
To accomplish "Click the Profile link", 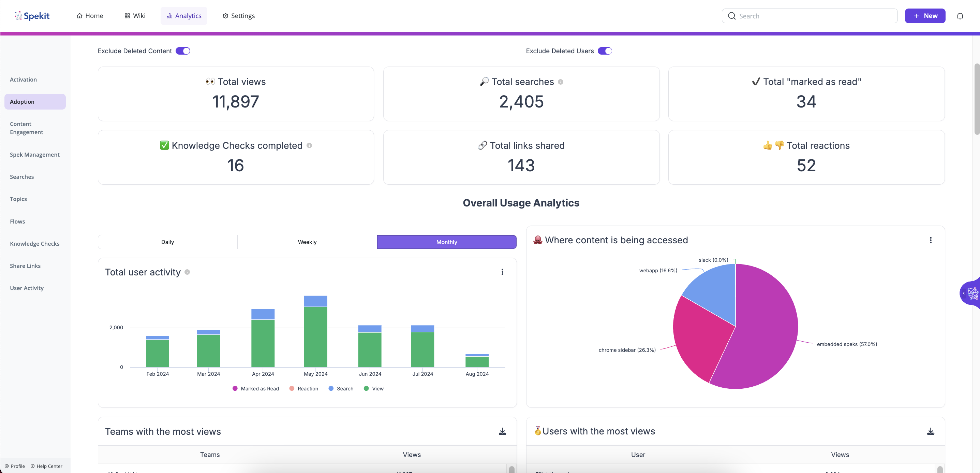I will (14, 466).
